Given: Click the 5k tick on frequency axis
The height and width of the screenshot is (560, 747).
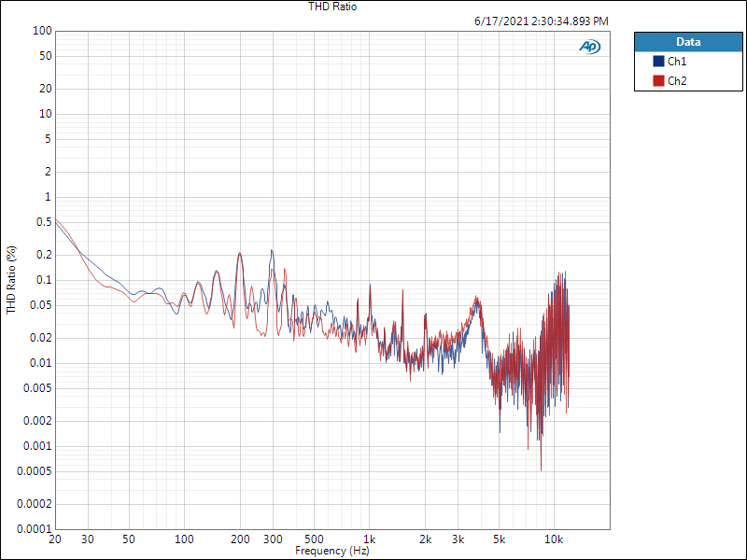Looking at the screenshot, I should 499,540.
